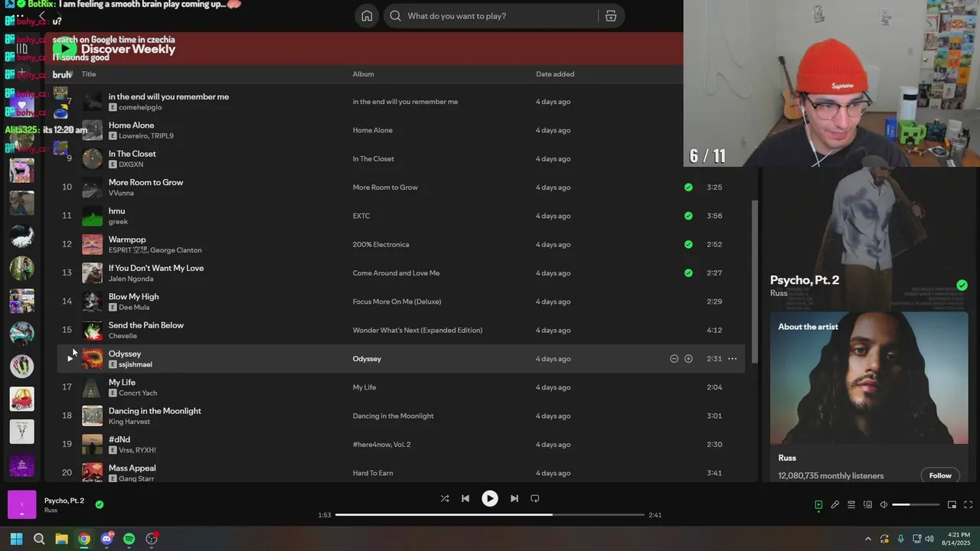Open the miniplayer
Image resolution: width=980 pixels, height=551 pixels.
[952, 505]
